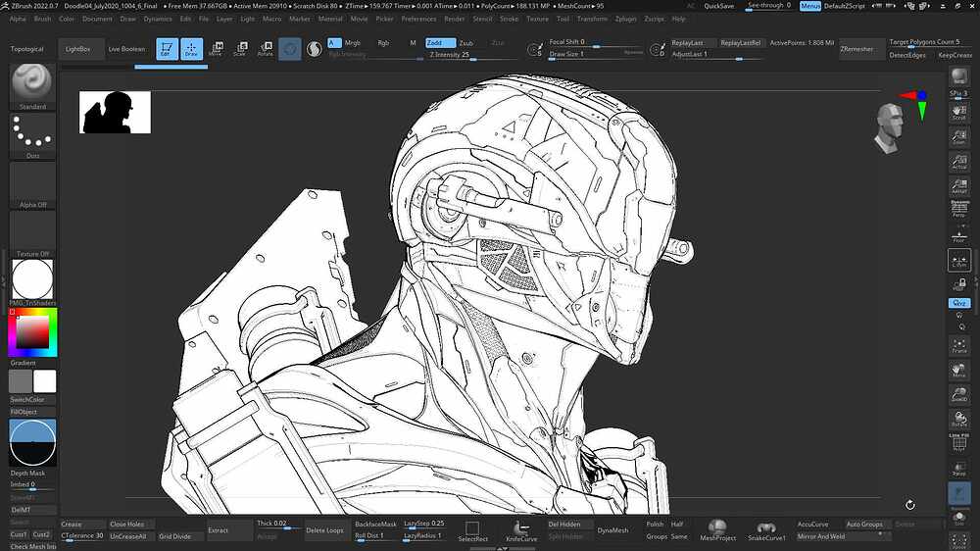Click the Zoom3D icon
Viewport: 980px width, 551px height.
958,394
